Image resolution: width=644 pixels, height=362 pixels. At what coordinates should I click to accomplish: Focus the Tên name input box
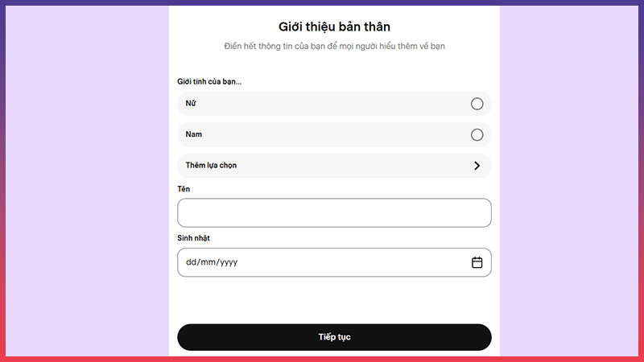tap(334, 212)
